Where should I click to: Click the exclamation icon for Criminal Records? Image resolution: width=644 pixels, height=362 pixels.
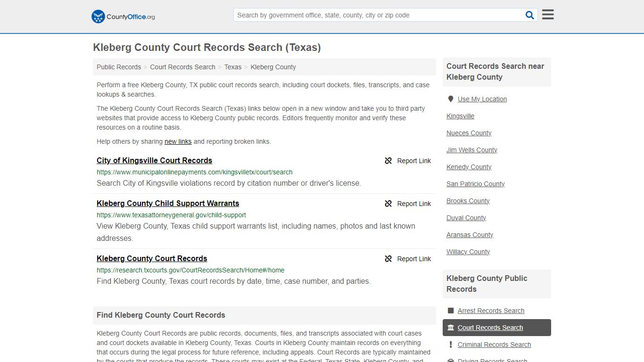tap(451, 345)
